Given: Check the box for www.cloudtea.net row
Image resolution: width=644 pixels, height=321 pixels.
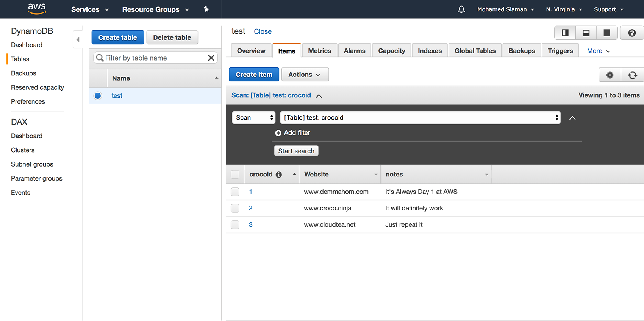Looking at the screenshot, I should [x=235, y=225].
